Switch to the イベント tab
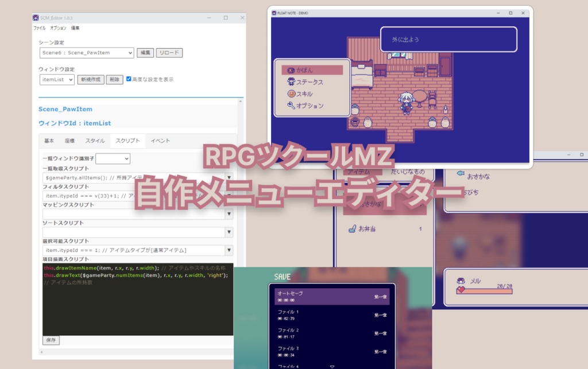This screenshot has height=369, width=588. coord(161,141)
